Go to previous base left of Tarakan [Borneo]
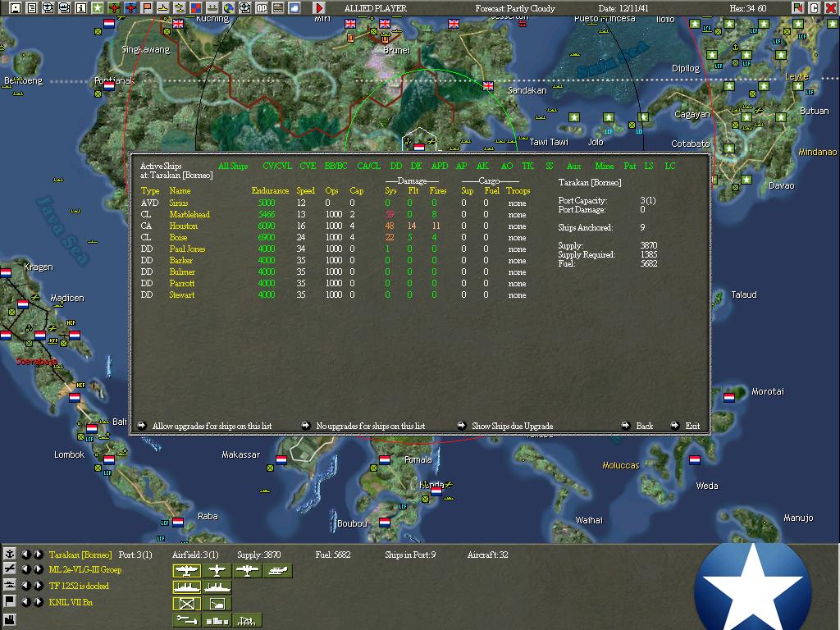The image size is (840, 630). (25, 555)
